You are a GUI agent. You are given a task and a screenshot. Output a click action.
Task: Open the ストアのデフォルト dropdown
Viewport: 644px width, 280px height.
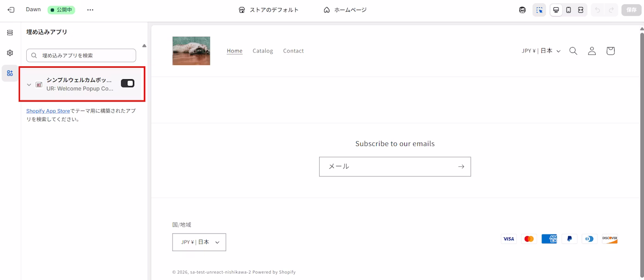269,9
